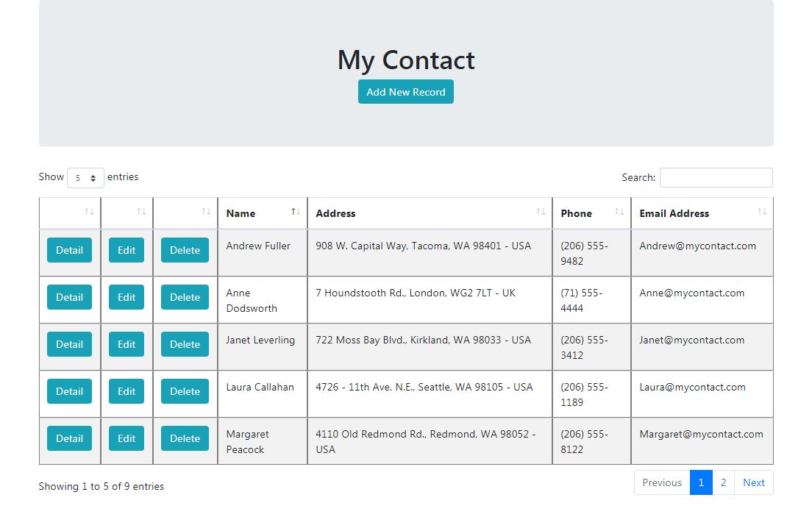Click address 722 Moss Bay Blvd., Kirkland
The width and height of the screenshot is (812, 517).
coord(423,340)
